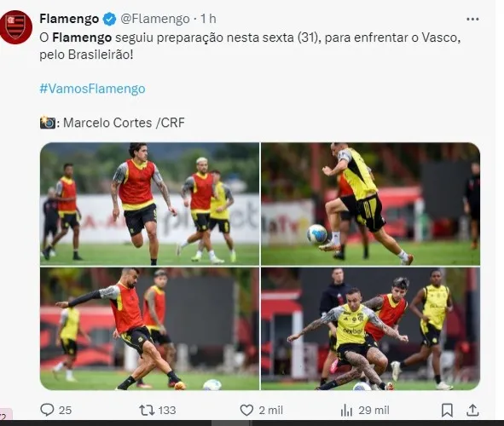504x426 pixels.
Task: Click the blue verified badge
Action: click(x=109, y=19)
